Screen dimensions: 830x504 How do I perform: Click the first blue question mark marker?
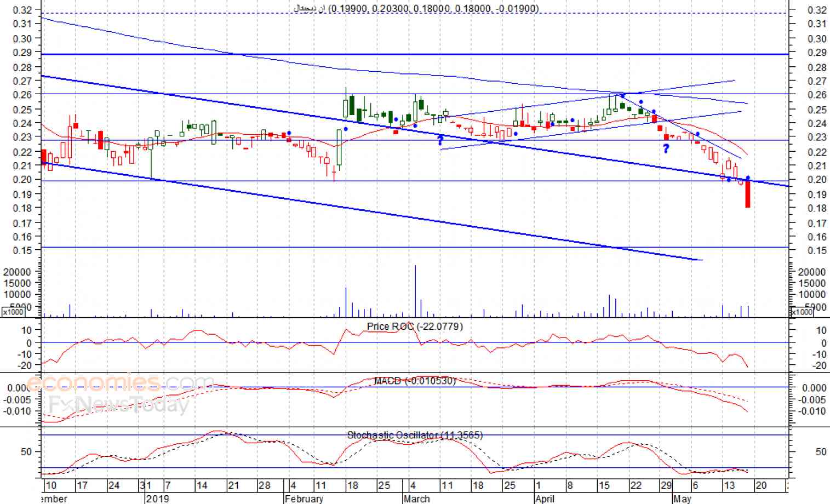[440, 141]
